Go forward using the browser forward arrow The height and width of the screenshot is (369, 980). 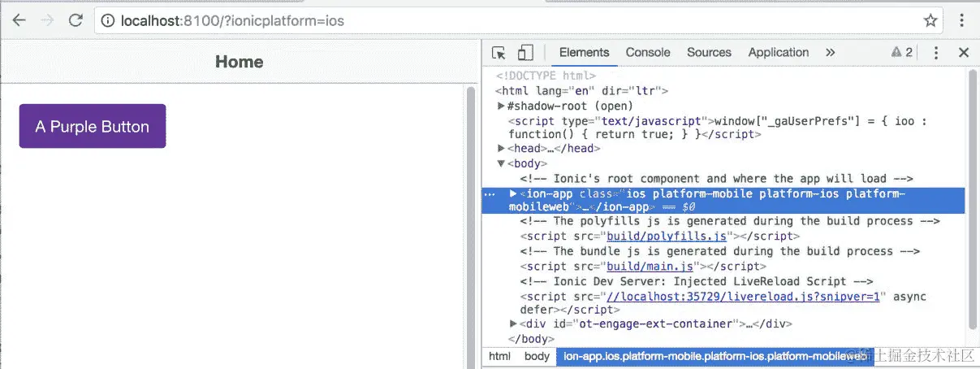(47, 20)
